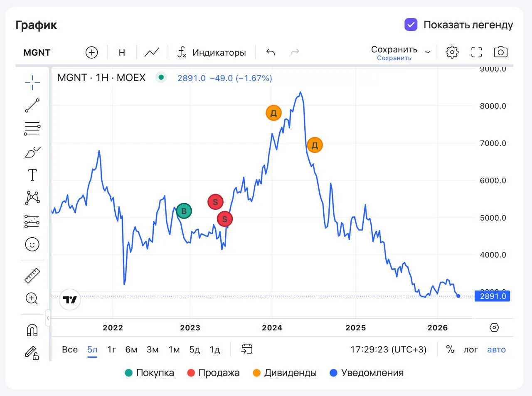Image resolution: width=532 pixels, height=396 pixels.
Task: Open chart settings gear icon
Action: coord(452,52)
